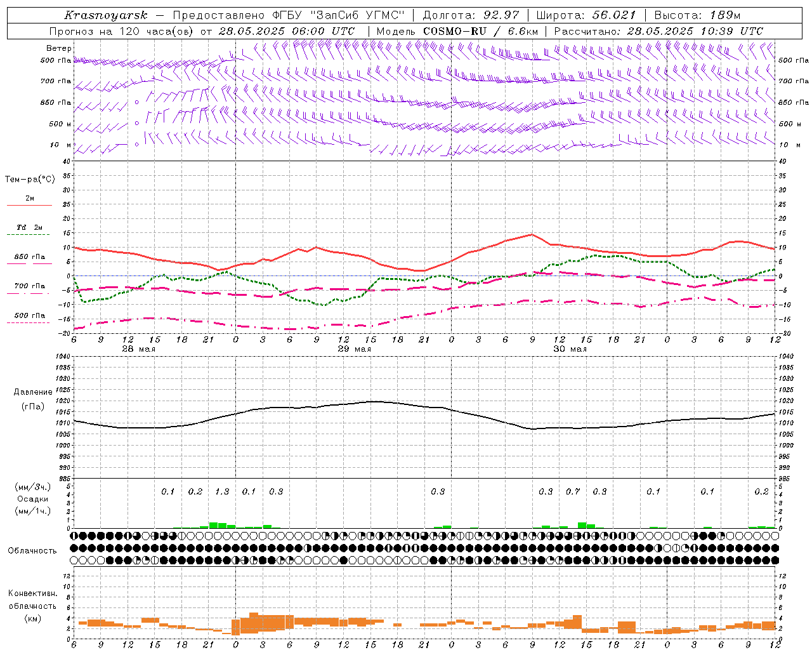This screenshot has height=650, width=812.
Task: Click the Krasnoyarsk station title
Action: pos(106,15)
